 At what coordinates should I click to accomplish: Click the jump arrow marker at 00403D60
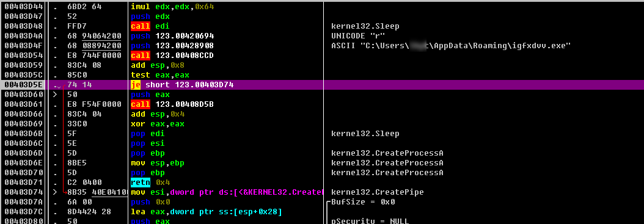pos(56,95)
